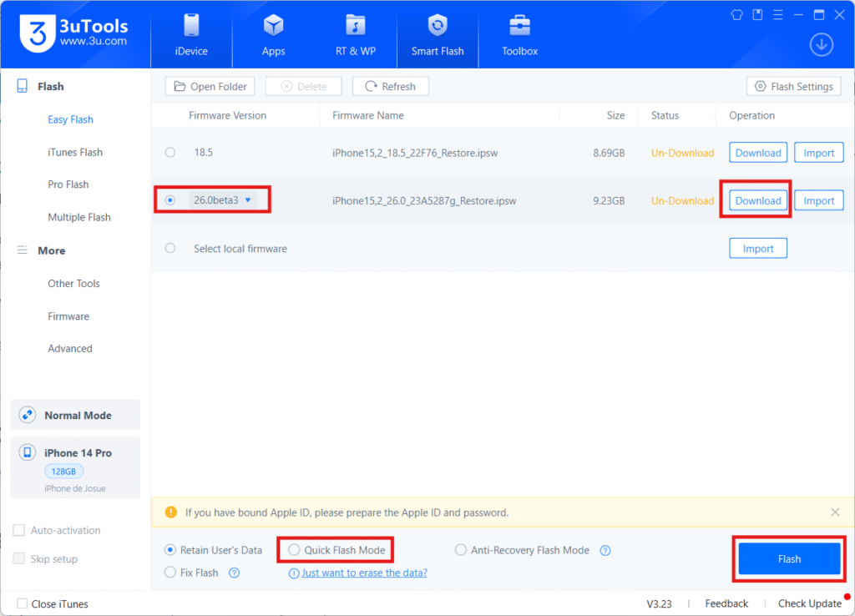
Task: Open help icon beside Fix Flash
Action: coord(234,573)
